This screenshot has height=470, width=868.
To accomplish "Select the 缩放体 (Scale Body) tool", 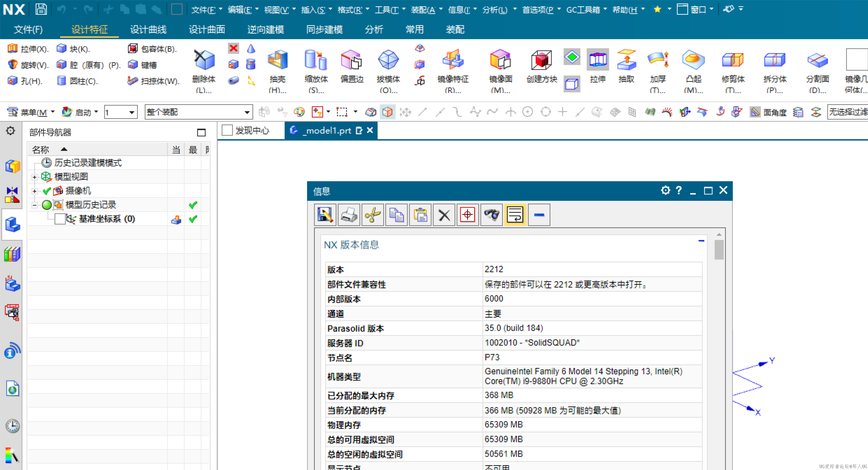I will pyautogui.click(x=316, y=71).
